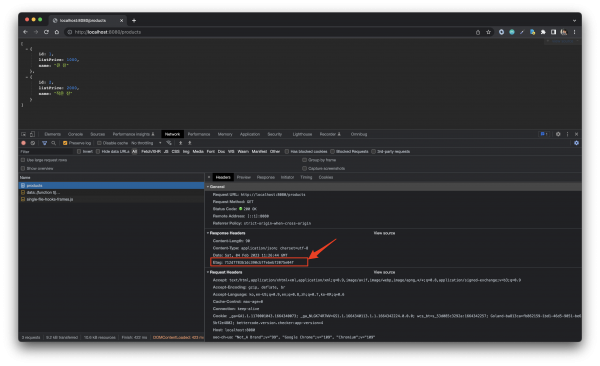
Task: Open the Preview tab of the request
Action: [x=244, y=177]
